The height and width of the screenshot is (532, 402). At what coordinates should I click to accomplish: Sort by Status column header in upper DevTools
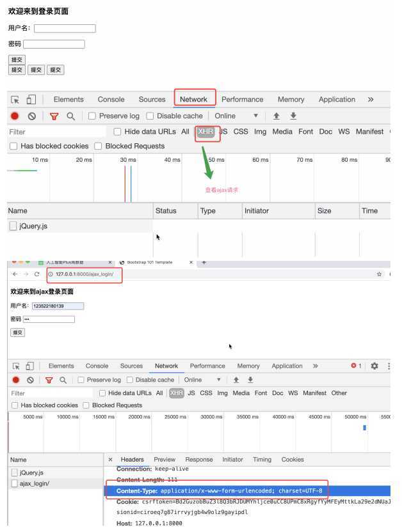175,211
